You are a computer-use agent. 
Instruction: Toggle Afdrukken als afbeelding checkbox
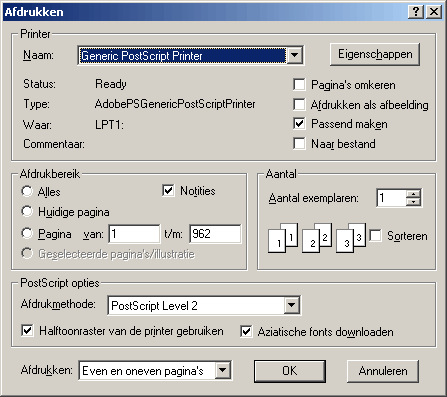coord(299,104)
